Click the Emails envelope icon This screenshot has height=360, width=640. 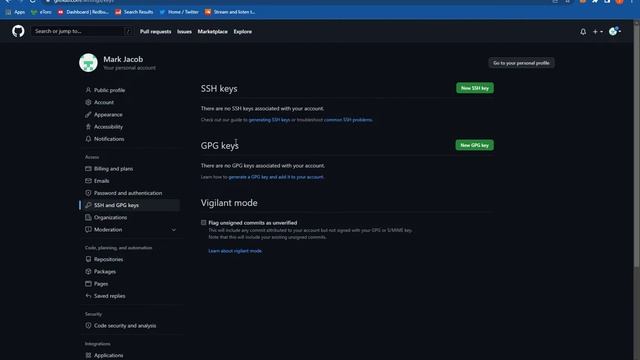pyautogui.click(x=88, y=181)
